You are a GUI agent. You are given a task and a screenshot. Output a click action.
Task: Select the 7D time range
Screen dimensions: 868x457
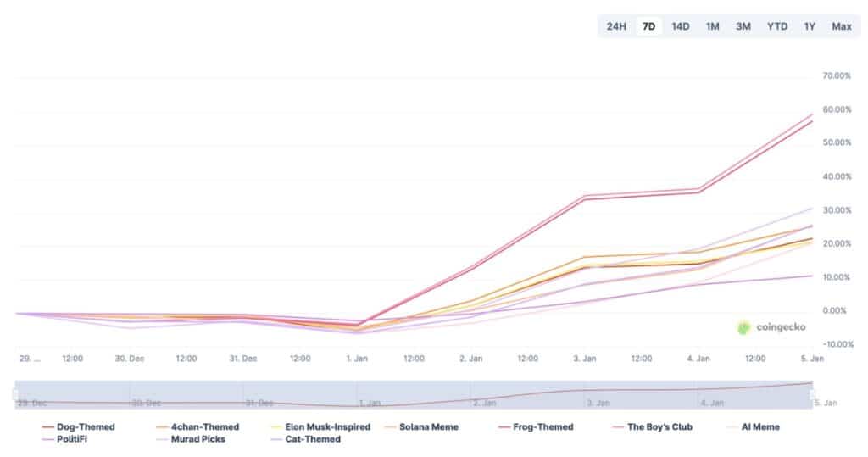(648, 26)
